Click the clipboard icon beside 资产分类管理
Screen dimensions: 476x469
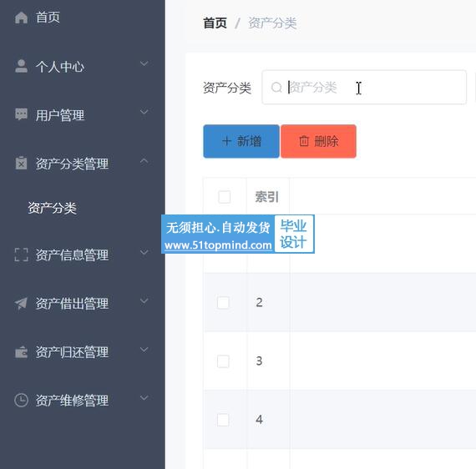pyautogui.click(x=21, y=164)
